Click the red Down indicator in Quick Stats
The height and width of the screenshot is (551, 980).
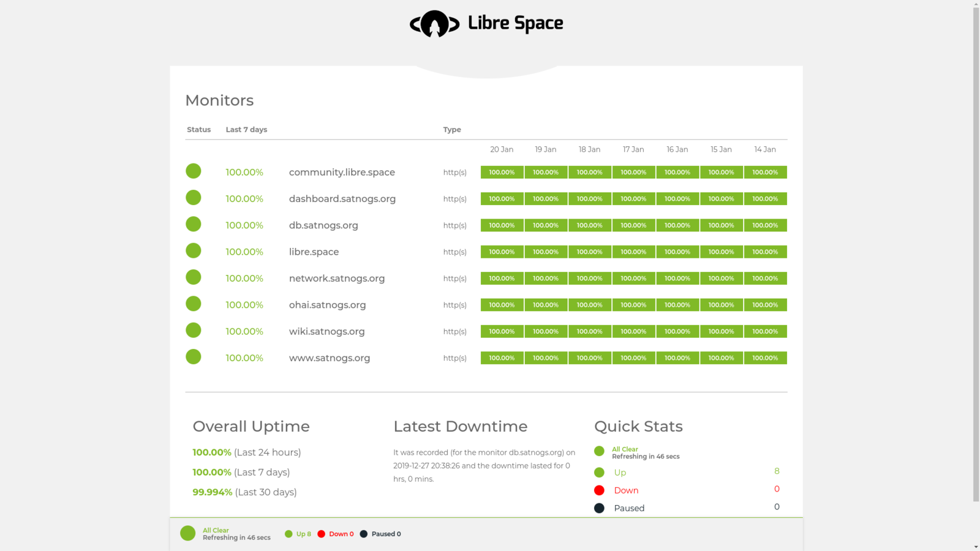click(600, 490)
